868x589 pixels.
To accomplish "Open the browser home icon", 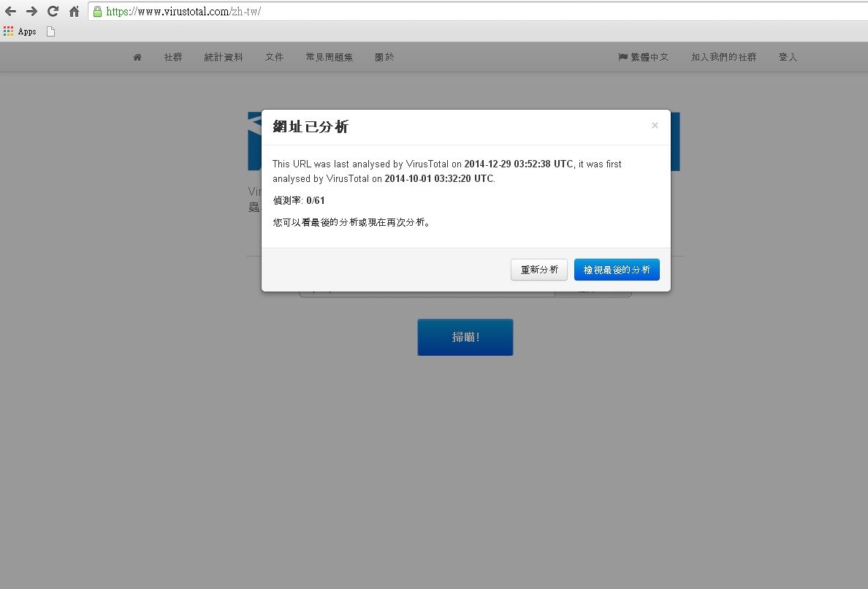I will (x=75, y=11).
